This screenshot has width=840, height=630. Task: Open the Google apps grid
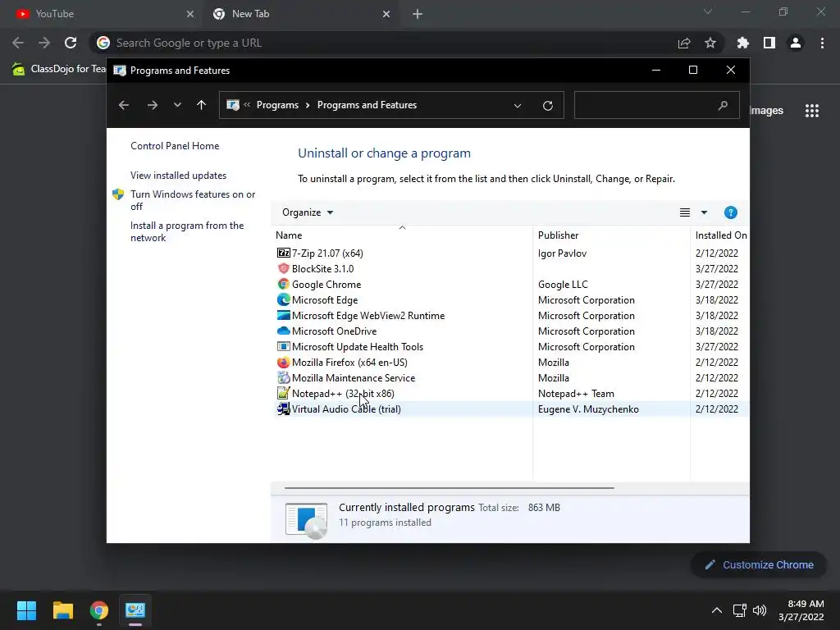point(812,111)
